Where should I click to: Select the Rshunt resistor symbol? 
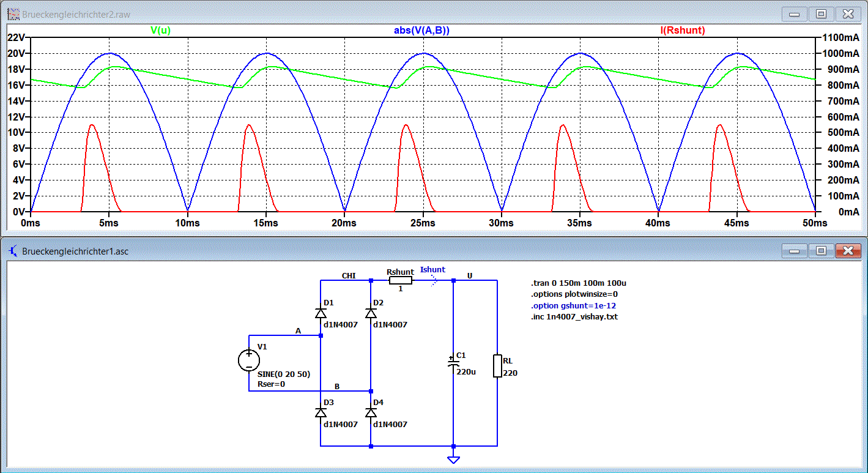click(401, 280)
